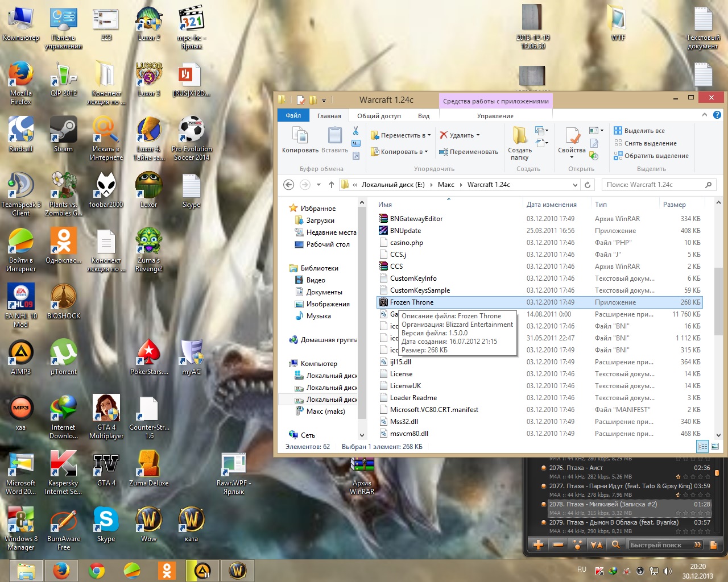Viewport: 728px width, 582px height.
Task: Click Локальный диск (E:) breadcrumb
Action: [393, 185]
